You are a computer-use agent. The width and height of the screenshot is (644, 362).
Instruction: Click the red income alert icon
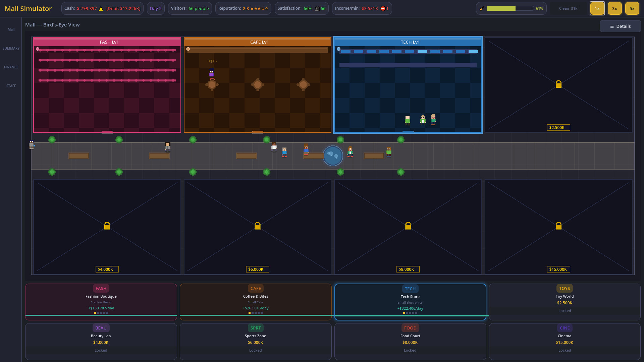pos(383,9)
